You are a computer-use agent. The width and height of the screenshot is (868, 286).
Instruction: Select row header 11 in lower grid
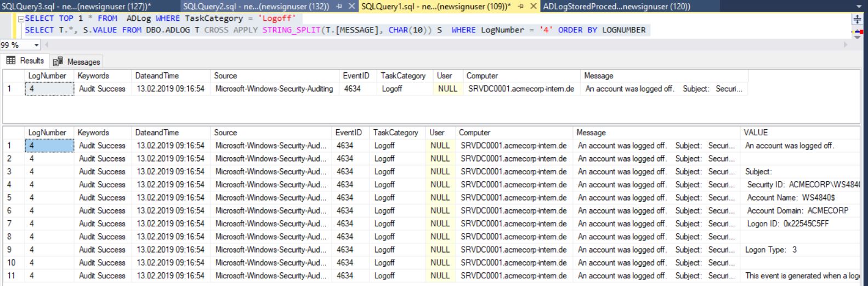pos(14,276)
